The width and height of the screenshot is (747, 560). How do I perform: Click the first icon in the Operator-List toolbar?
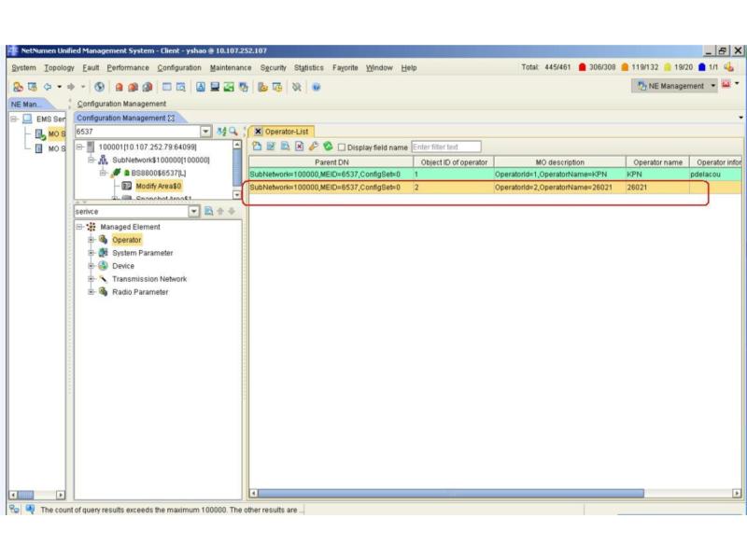tap(257, 147)
